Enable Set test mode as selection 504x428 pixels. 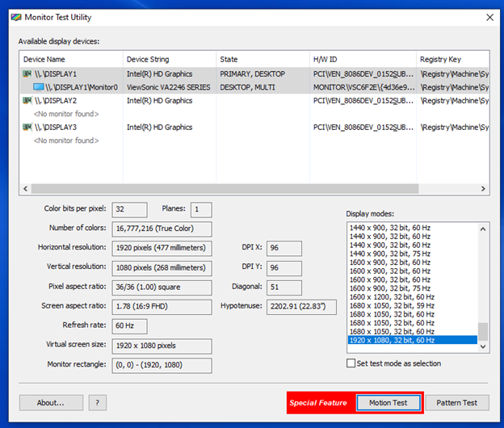(x=351, y=363)
